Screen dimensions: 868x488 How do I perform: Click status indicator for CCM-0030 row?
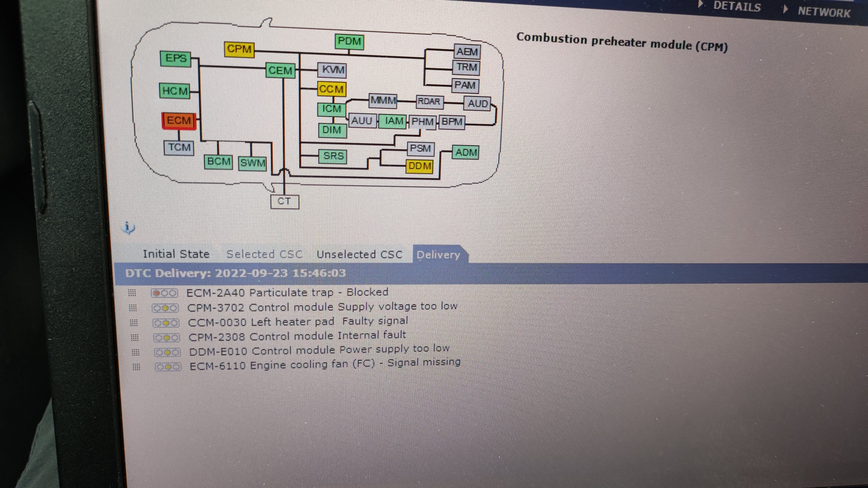click(166, 323)
